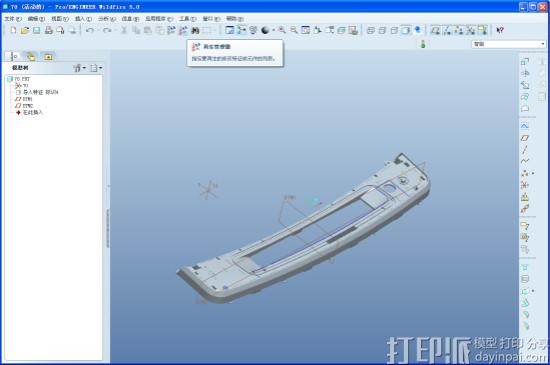This screenshot has height=365, width=550.
Task: Click the Regeneration Manager icon
Action: [x=183, y=31]
